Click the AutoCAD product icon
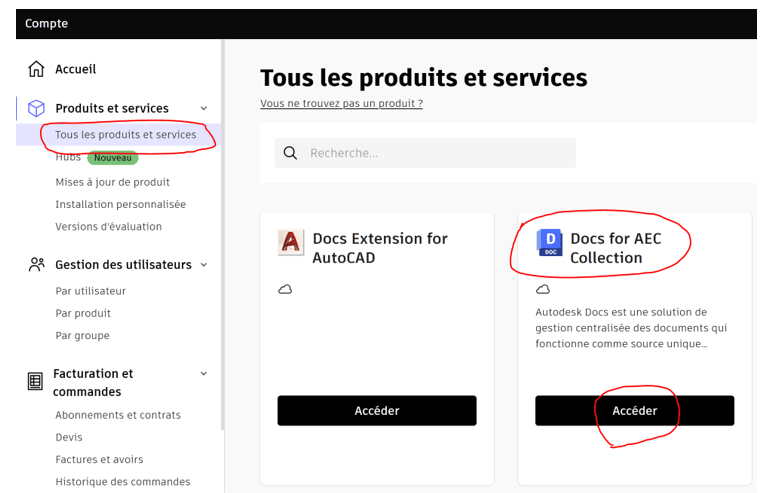Viewport: 767px width, 493px height. (x=291, y=243)
